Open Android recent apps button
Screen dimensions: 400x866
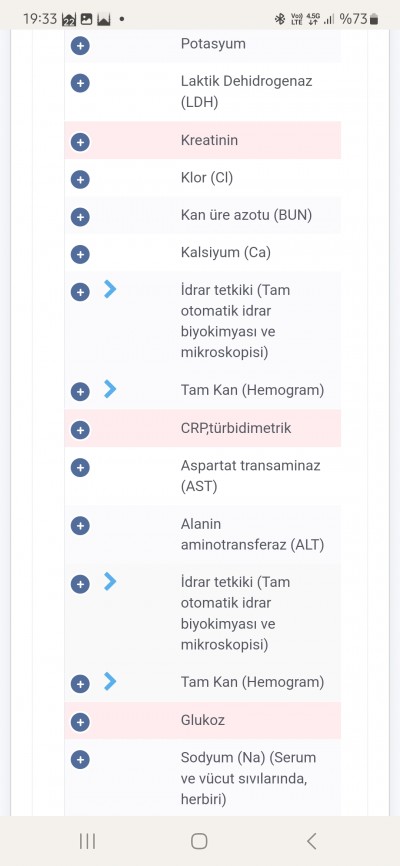[87, 841]
